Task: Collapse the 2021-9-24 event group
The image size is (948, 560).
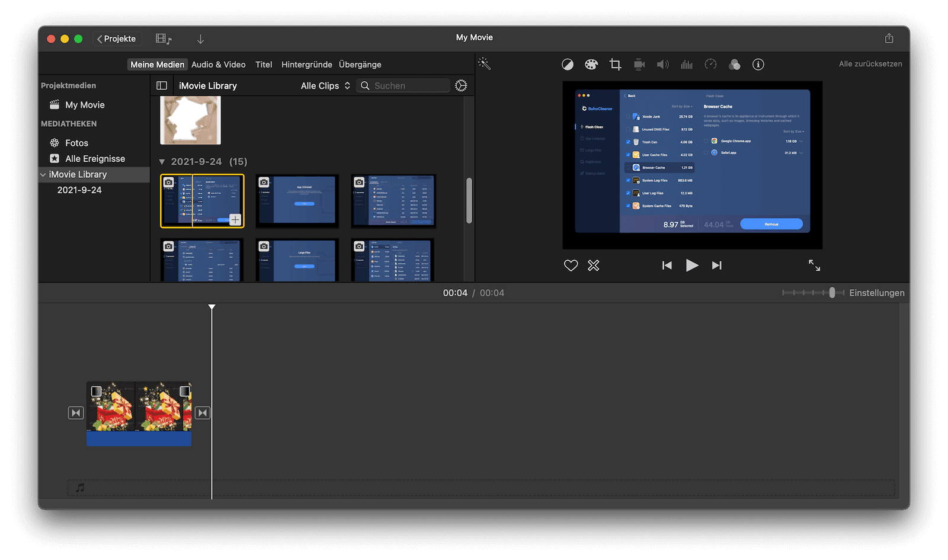Action: tap(161, 161)
